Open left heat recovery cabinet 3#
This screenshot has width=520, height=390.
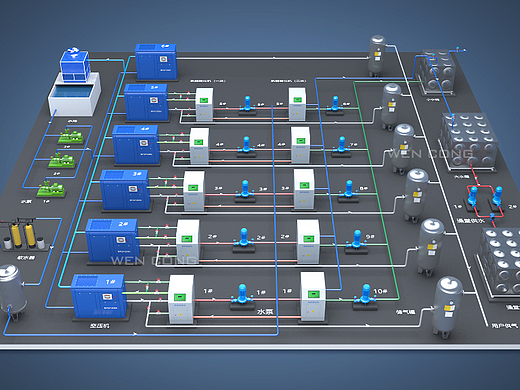[194, 191]
